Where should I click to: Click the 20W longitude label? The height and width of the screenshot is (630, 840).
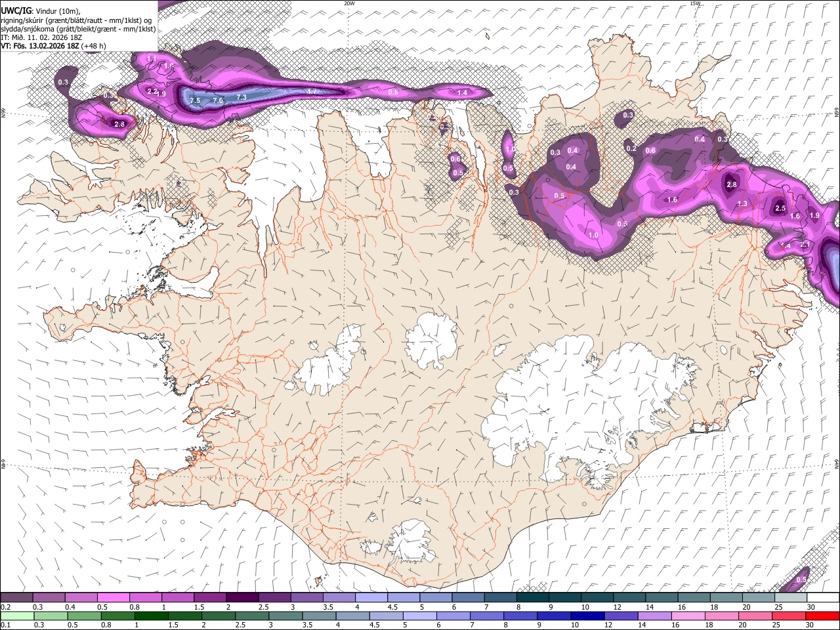349,3
